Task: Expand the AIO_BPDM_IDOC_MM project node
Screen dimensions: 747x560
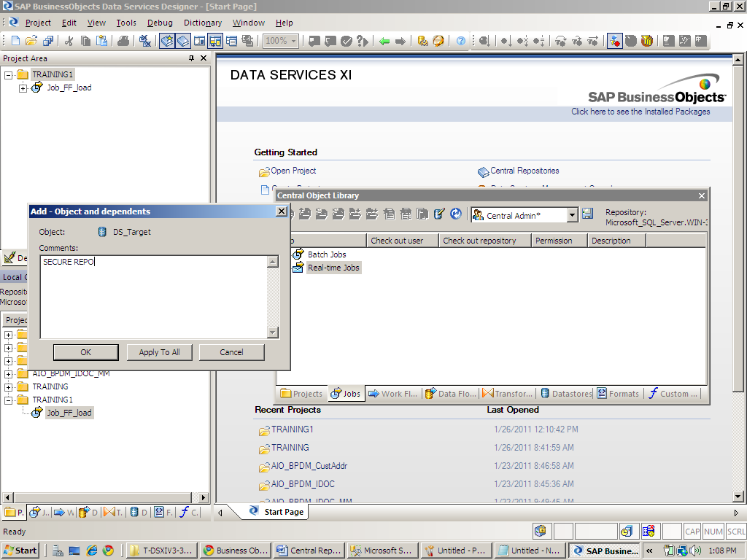Action: coord(8,374)
